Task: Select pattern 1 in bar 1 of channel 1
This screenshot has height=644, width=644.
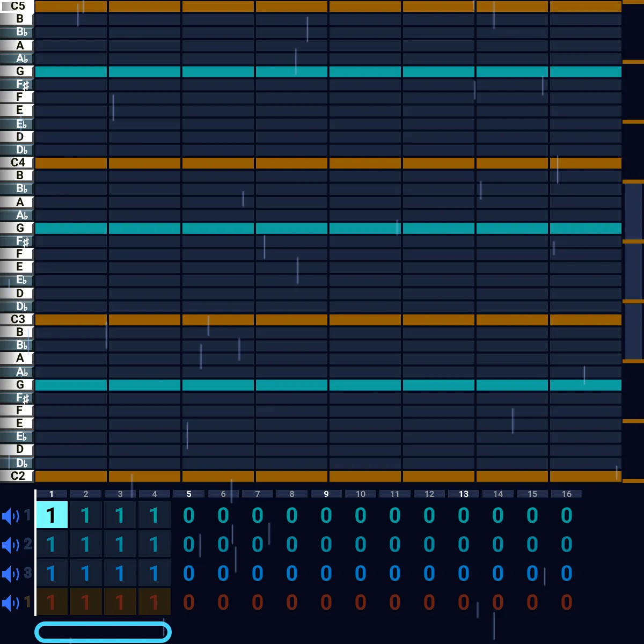Action: pyautogui.click(x=52, y=515)
